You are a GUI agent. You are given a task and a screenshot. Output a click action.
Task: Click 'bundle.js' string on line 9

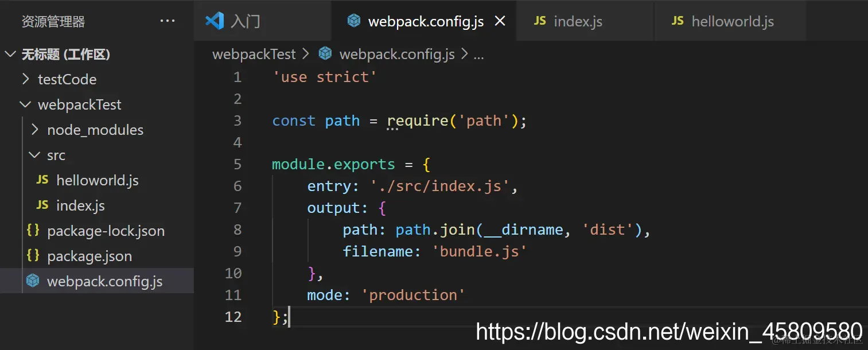pyautogui.click(x=479, y=251)
